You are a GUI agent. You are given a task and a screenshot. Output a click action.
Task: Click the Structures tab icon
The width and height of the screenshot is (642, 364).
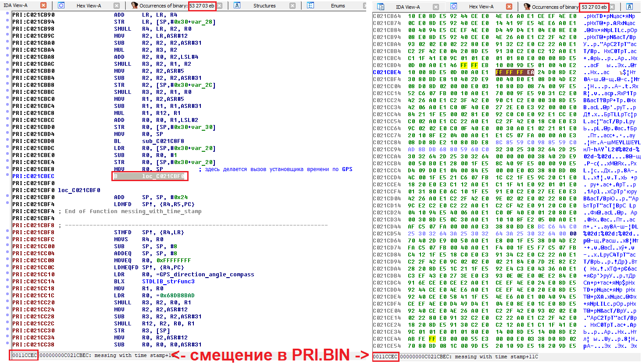(x=237, y=6)
